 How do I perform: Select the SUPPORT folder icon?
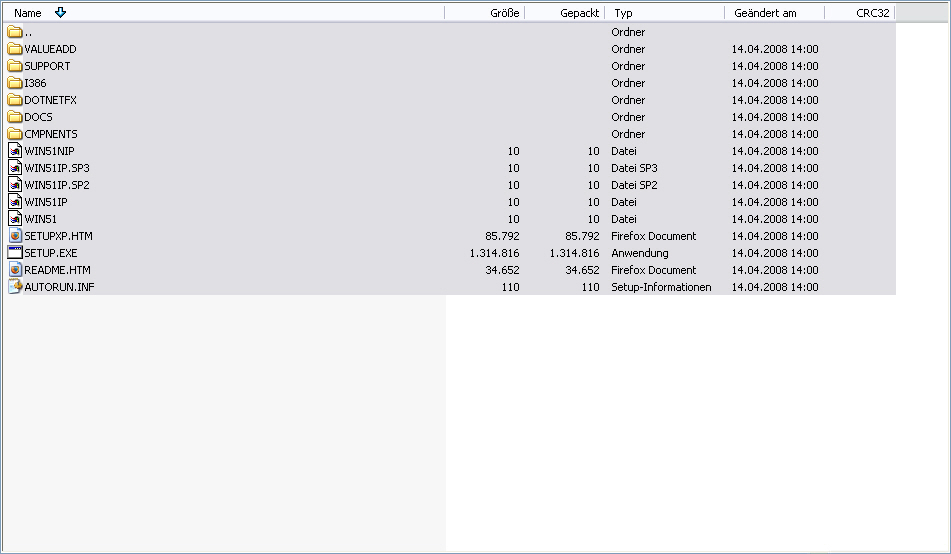coord(15,66)
